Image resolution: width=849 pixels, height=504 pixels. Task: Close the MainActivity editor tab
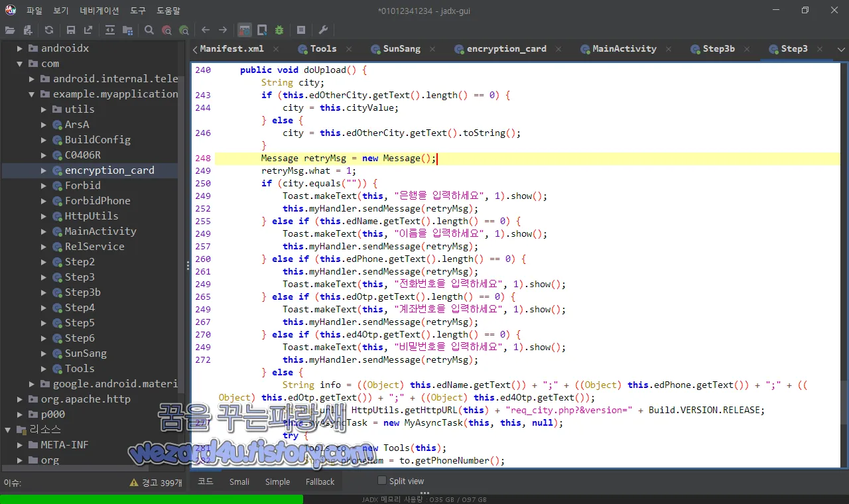pyautogui.click(x=669, y=49)
